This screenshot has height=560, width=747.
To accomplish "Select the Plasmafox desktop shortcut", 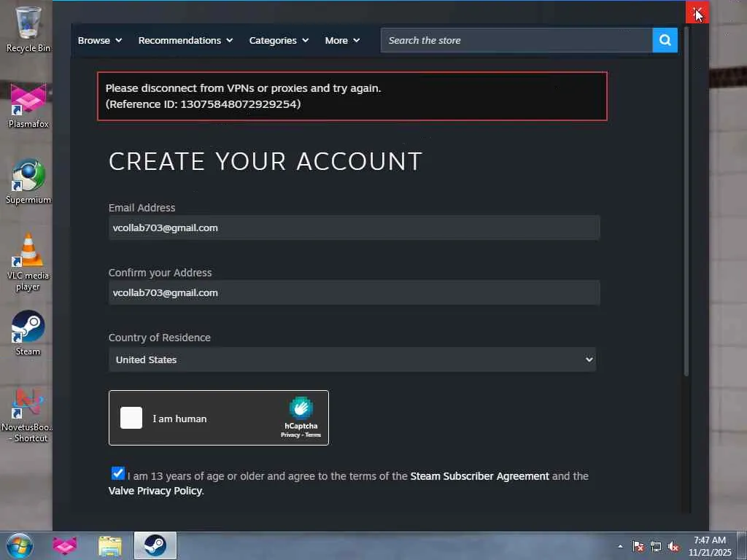I will tap(28, 105).
